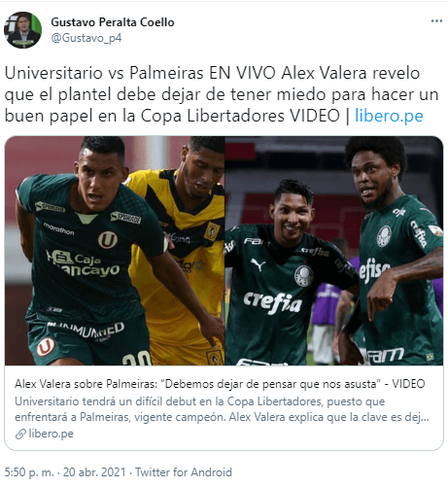Click the card headline about Alex Valera
Viewport: 448px width, 487px height.
pyautogui.click(x=220, y=384)
